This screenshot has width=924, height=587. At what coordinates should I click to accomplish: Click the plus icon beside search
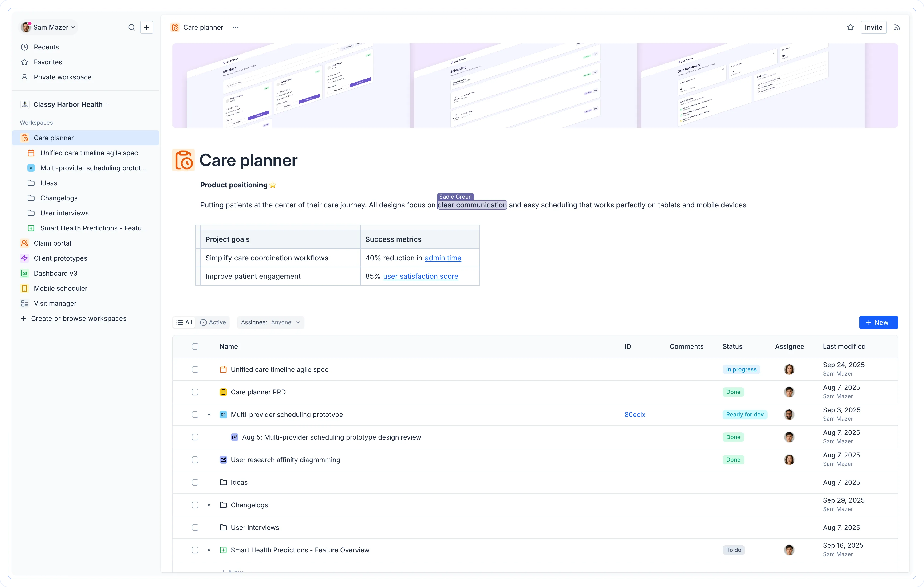click(x=146, y=27)
